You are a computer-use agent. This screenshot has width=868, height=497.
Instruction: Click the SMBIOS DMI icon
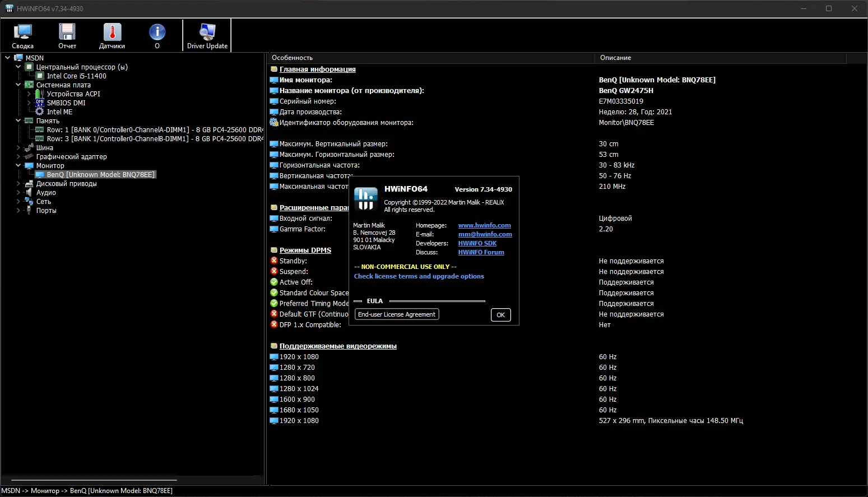(40, 103)
